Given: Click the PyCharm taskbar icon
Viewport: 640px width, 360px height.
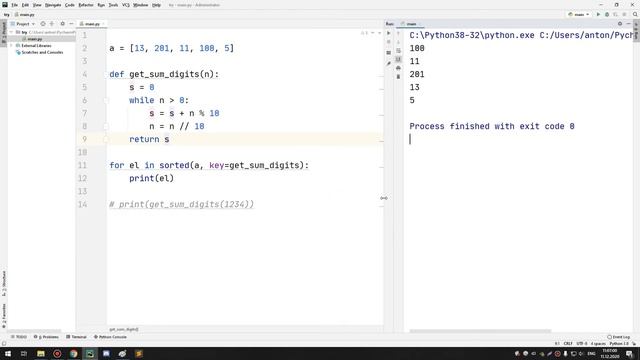Looking at the screenshot, I should pyautogui.click(x=90, y=353).
